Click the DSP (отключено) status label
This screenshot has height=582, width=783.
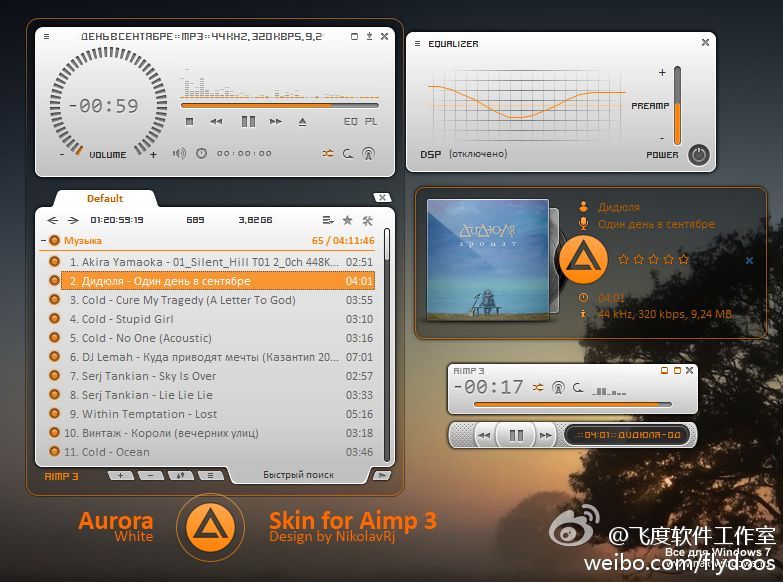[464, 154]
